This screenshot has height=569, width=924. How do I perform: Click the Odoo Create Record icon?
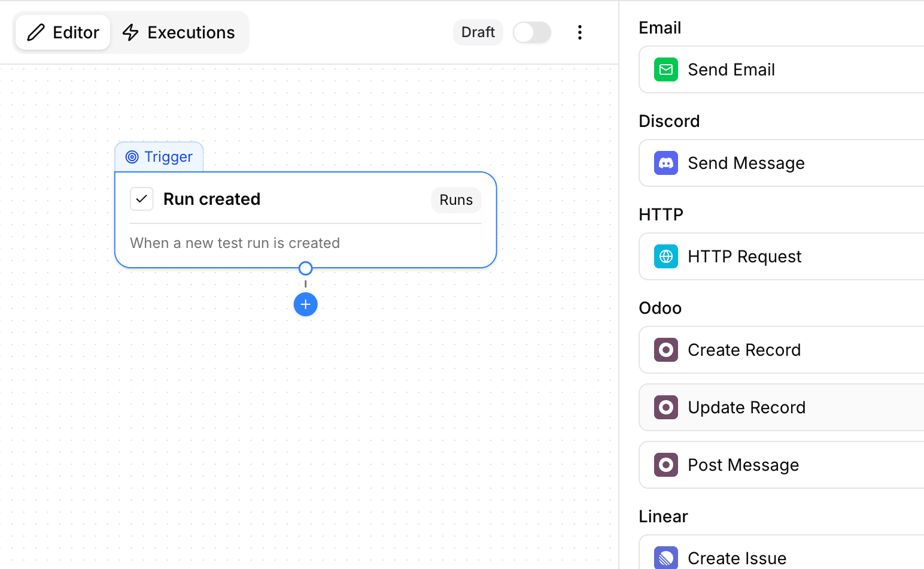pos(665,350)
